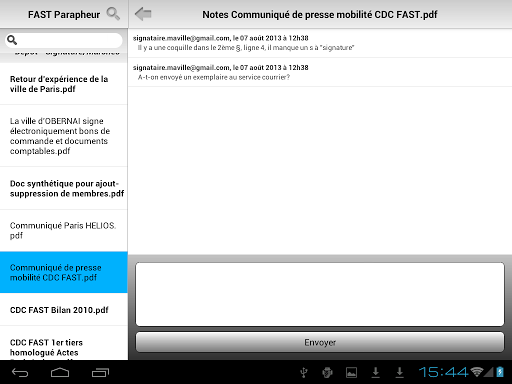Image resolution: width=512 pixels, height=384 pixels.
Task: Tap the Android home navigation button
Action: pyautogui.click(x=60, y=372)
